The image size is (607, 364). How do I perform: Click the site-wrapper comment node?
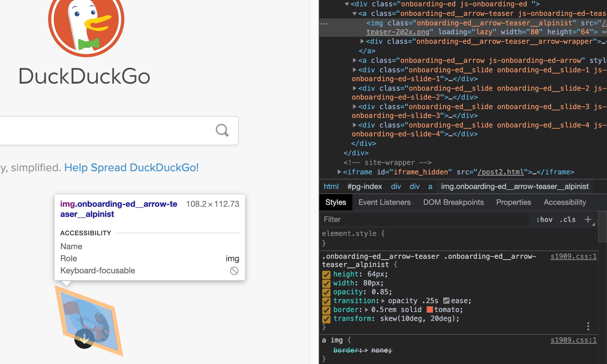[387, 162]
